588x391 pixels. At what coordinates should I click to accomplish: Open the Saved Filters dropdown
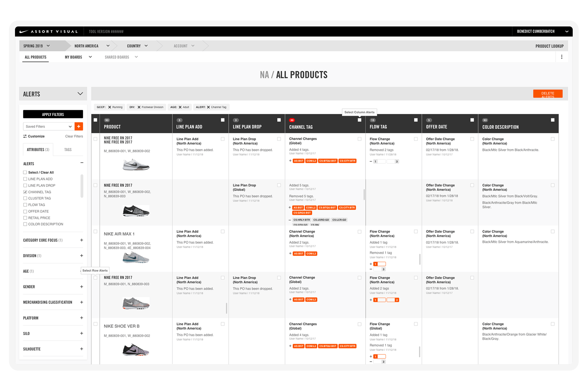coord(49,126)
